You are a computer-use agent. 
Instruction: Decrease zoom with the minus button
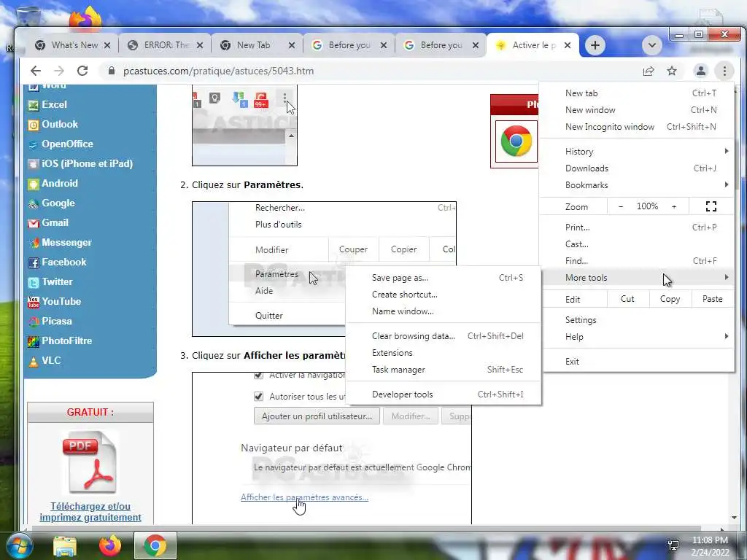coord(620,206)
